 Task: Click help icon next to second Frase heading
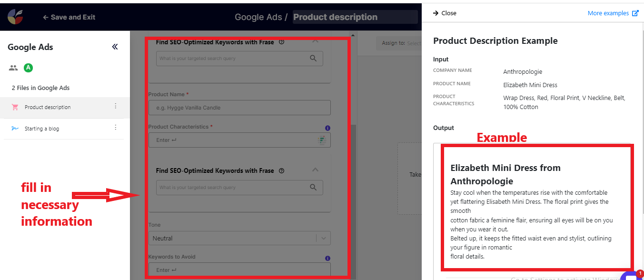tap(281, 170)
